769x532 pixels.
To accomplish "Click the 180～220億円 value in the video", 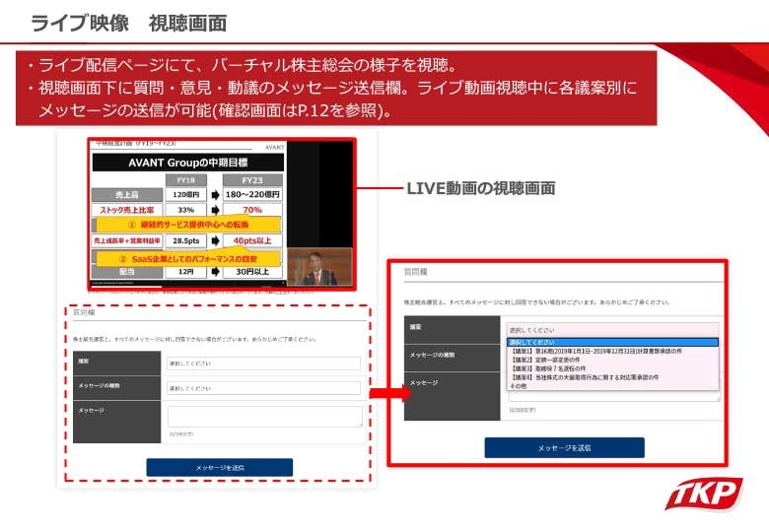I will coord(252,194).
